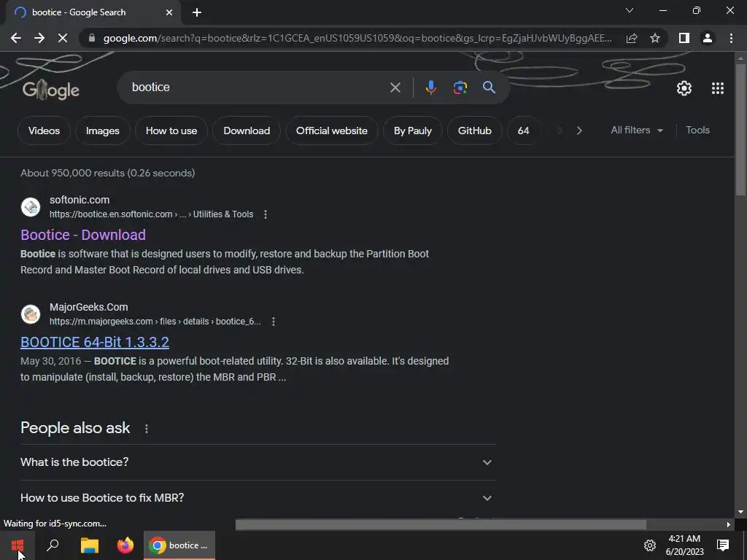Click the MajorGeeks.Com site favicon

[31, 314]
